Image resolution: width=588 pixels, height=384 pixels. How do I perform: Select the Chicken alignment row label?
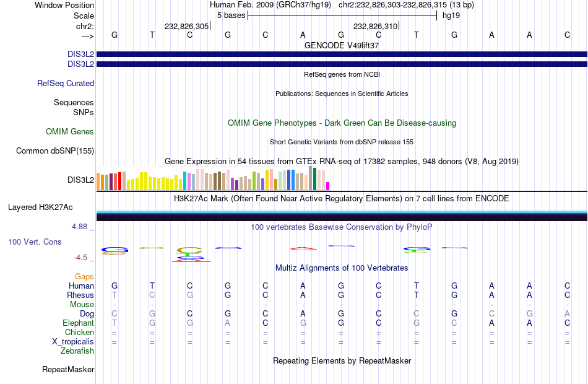click(x=79, y=332)
